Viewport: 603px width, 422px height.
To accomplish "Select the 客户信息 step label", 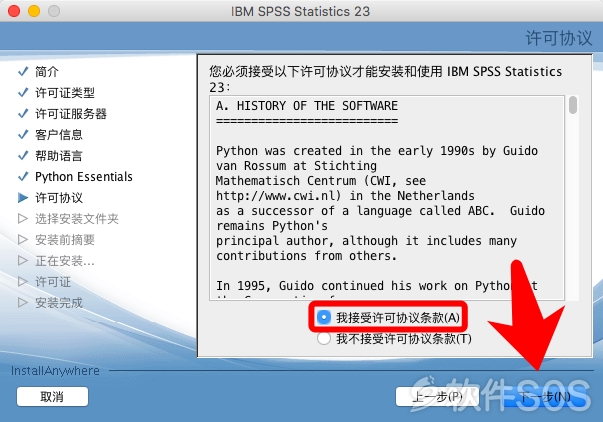I will [59, 134].
